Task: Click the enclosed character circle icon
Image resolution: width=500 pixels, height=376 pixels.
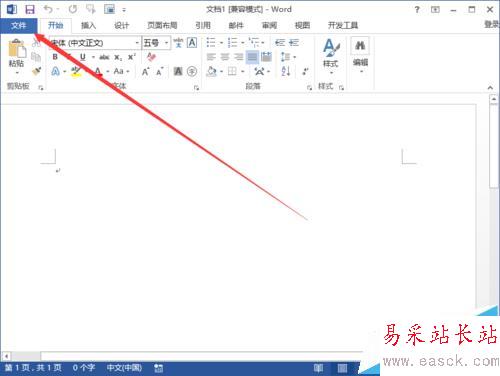Action: [x=192, y=71]
